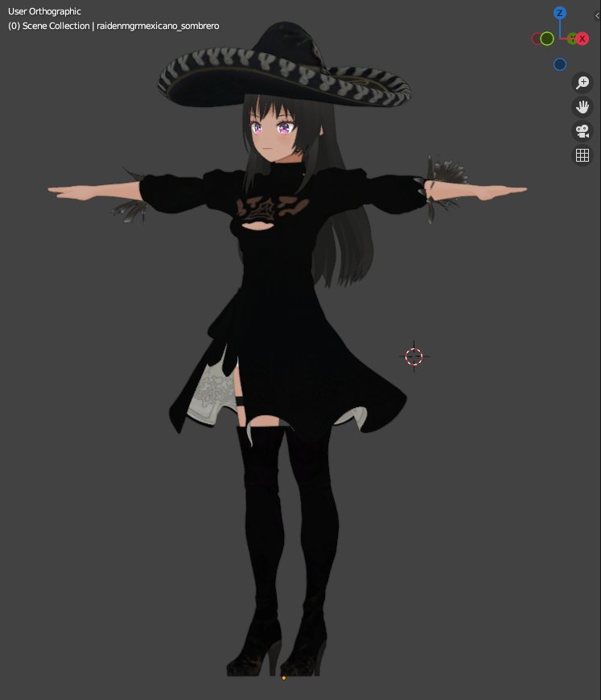Expand the sidebar with the edge arrow
The width and height of the screenshot is (601, 700).
(x=598, y=15)
